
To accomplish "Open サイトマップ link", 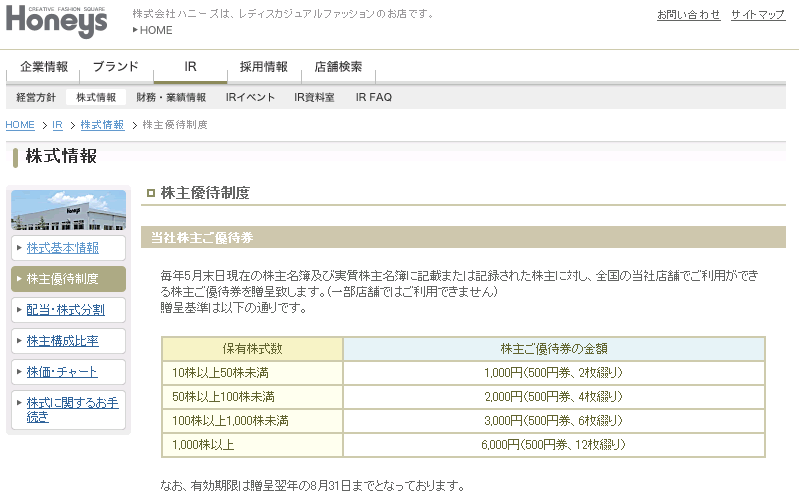I will [758, 15].
